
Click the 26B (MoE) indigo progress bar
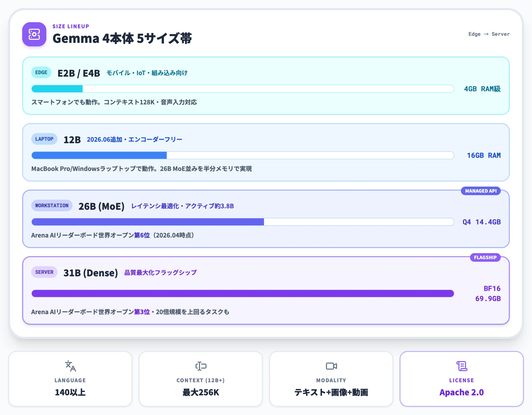point(243,222)
